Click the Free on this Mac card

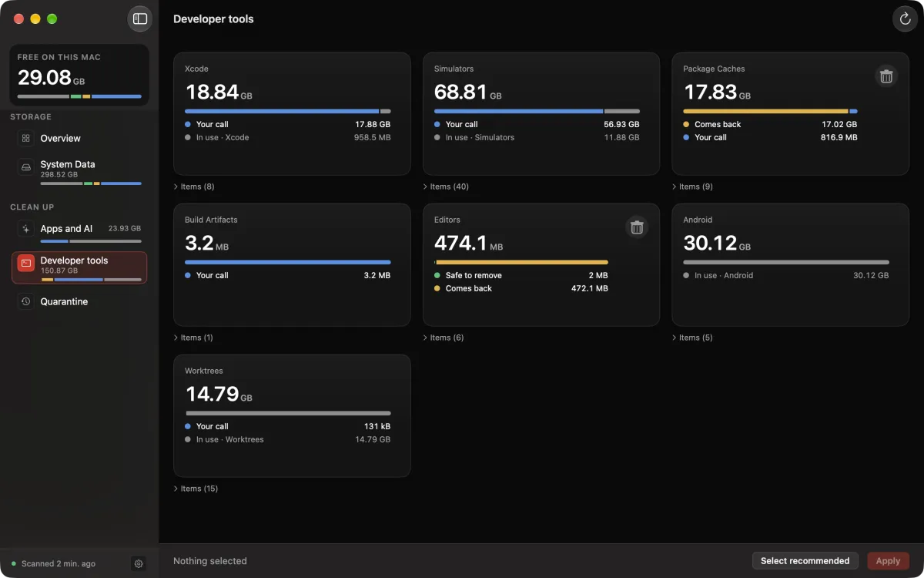79,75
